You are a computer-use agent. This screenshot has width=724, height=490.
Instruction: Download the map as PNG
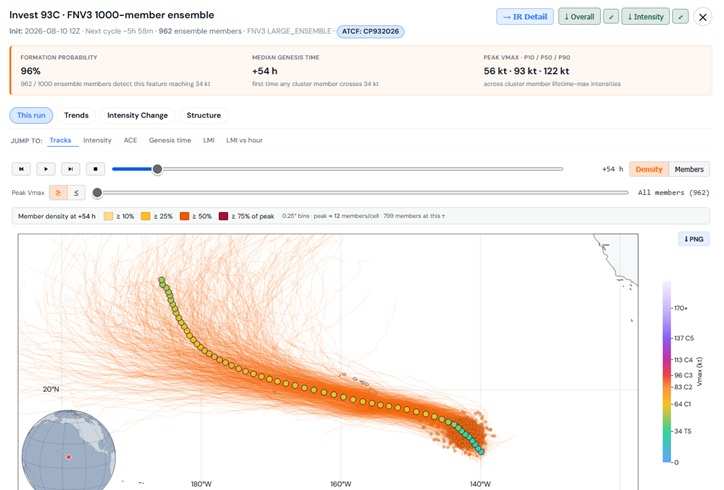coord(694,239)
